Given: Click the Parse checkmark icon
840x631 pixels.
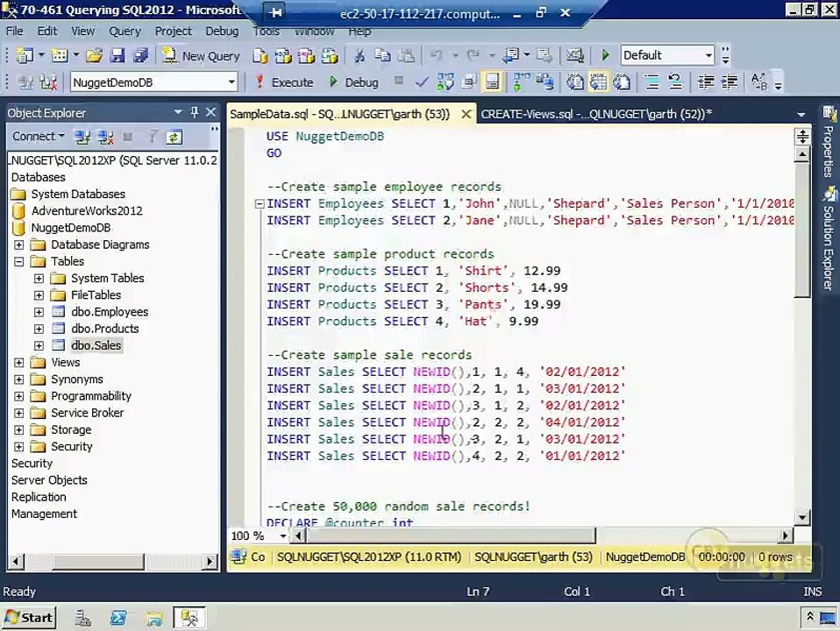Looking at the screenshot, I should coord(422,82).
